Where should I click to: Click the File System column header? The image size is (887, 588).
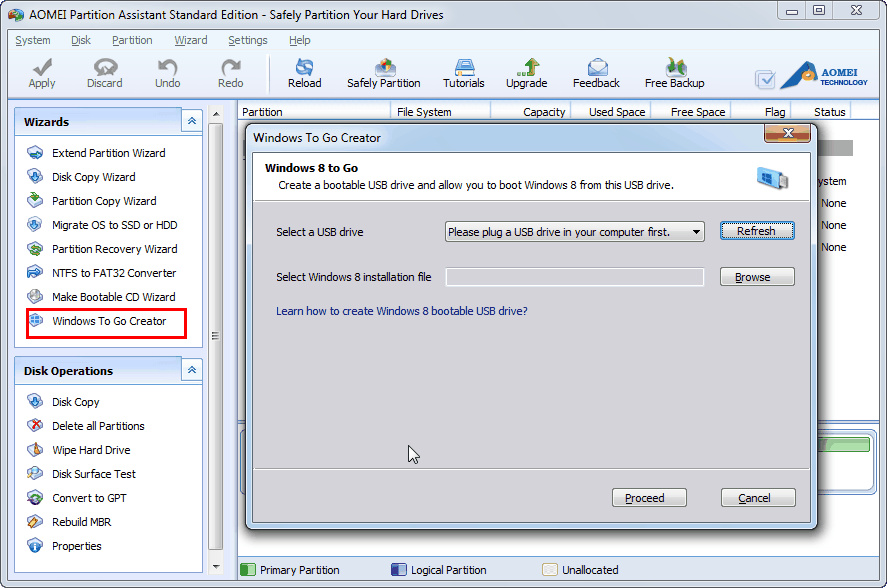click(x=440, y=111)
